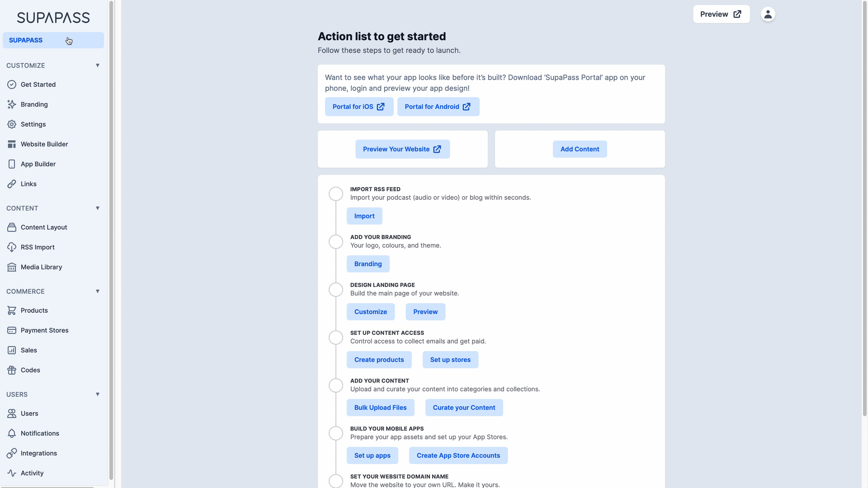Click the Codes gift box icon
Screen dimensions: 868x488
pyautogui.click(x=12, y=370)
